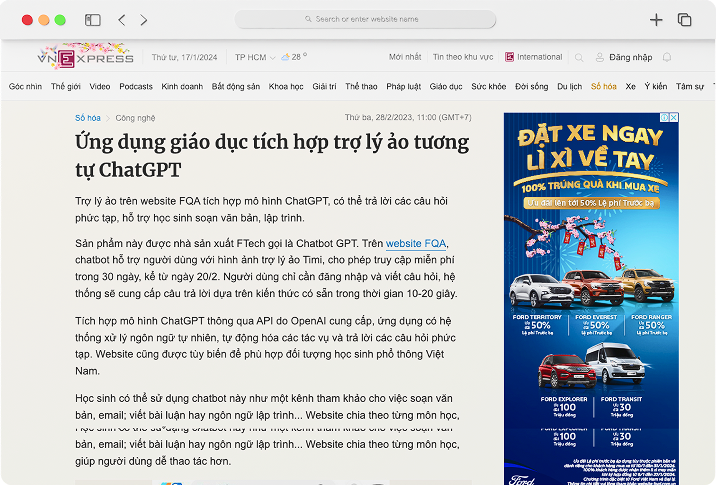Click the date Thứ tư, 17/1/2024
716x485 pixels.
[184, 57]
